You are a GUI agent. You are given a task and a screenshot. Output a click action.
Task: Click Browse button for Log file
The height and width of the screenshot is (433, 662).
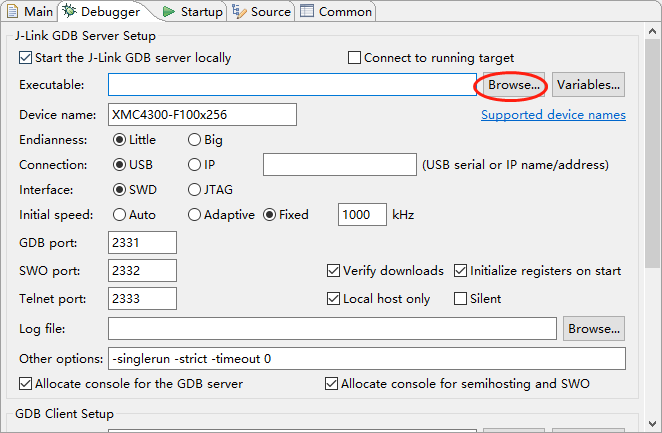(x=594, y=329)
